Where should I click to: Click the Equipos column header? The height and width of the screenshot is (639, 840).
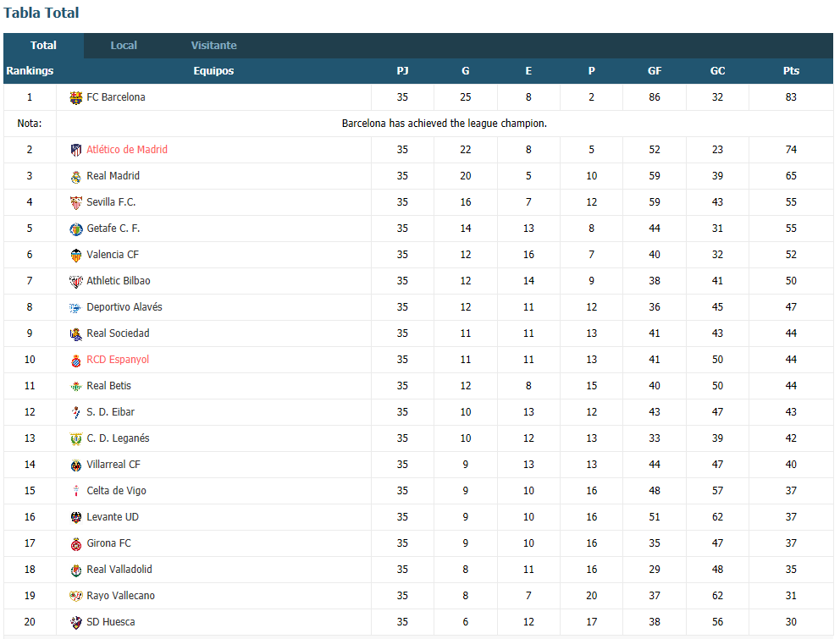[x=213, y=71]
